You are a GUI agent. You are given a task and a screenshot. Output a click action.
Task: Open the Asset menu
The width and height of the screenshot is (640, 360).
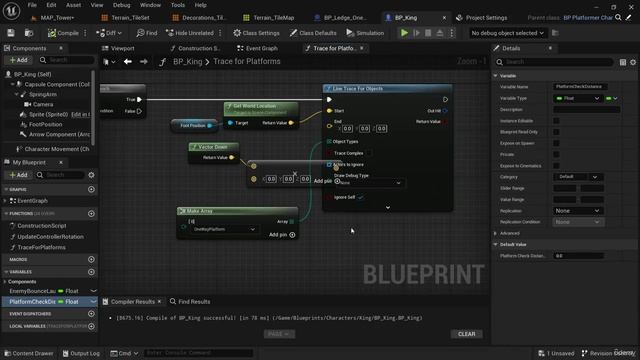pos(73,5)
